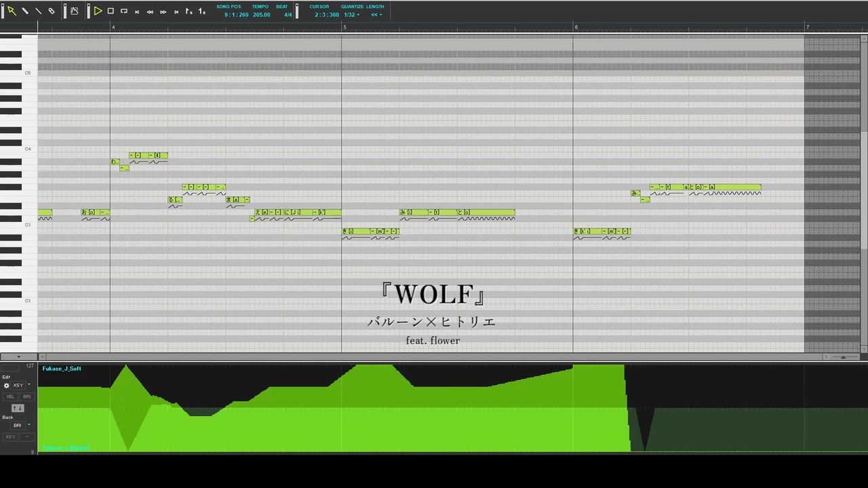
Task: Click the tempo value 205.00
Action: (262, 14)
